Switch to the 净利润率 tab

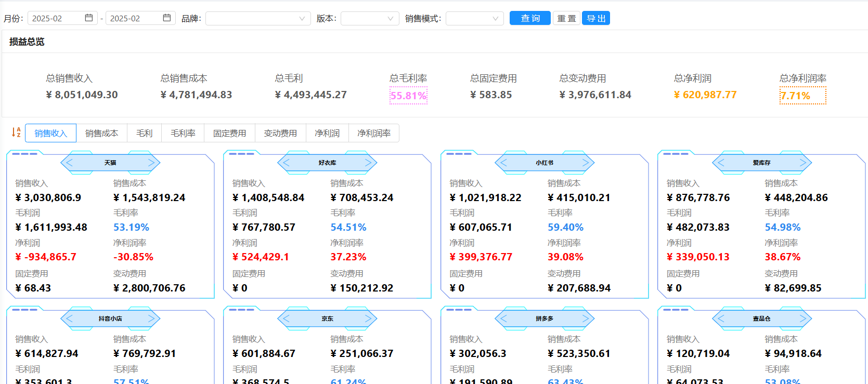pos(373,133)
